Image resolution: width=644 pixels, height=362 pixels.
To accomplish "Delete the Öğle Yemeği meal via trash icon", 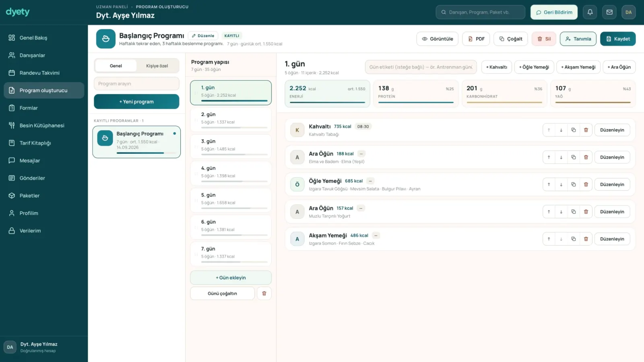I will click(x=586, y=184).
